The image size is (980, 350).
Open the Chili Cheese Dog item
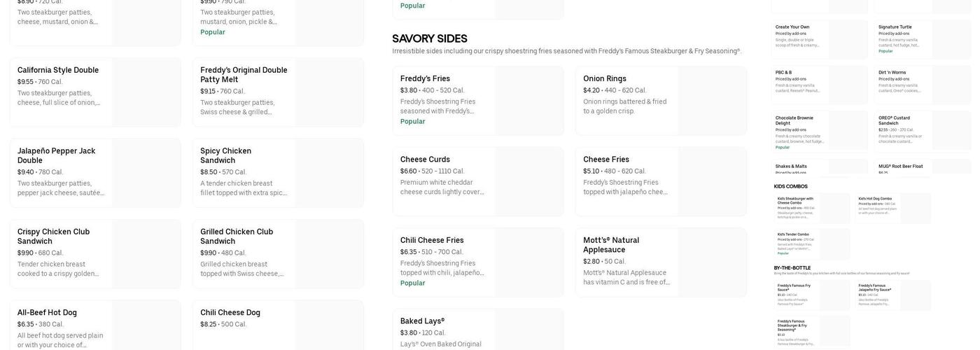tap(230, 313)
